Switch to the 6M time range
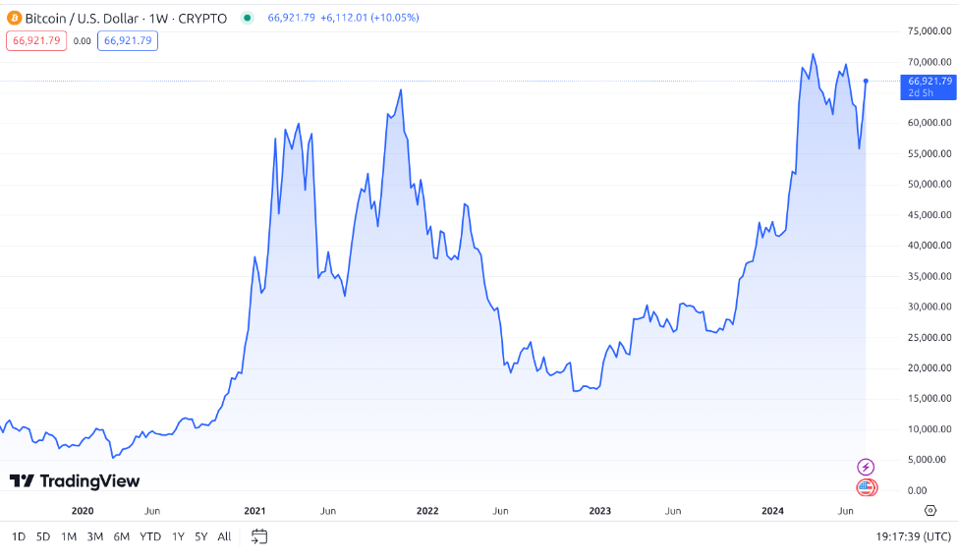The width and height of the screenshot is (958, 560). (x=121, y=536)
